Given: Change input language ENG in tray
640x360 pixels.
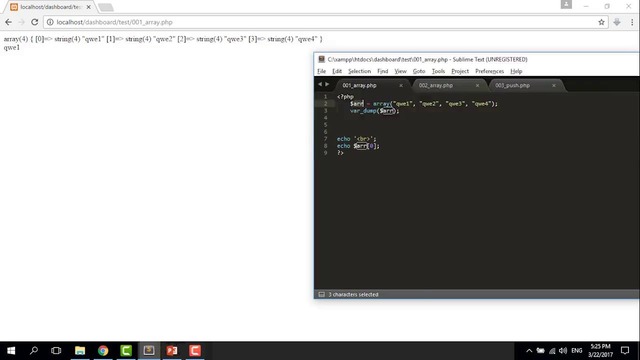Looking at the screenshot, I should [x=577, y=351].
